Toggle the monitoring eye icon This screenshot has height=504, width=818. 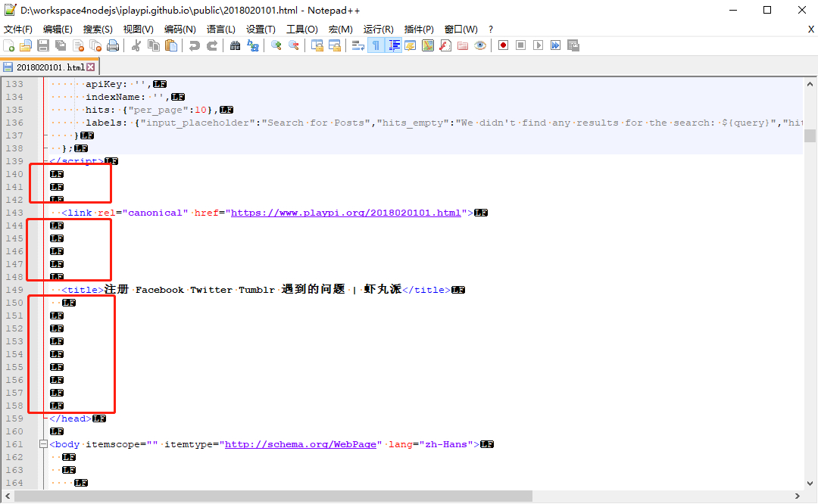480,46
